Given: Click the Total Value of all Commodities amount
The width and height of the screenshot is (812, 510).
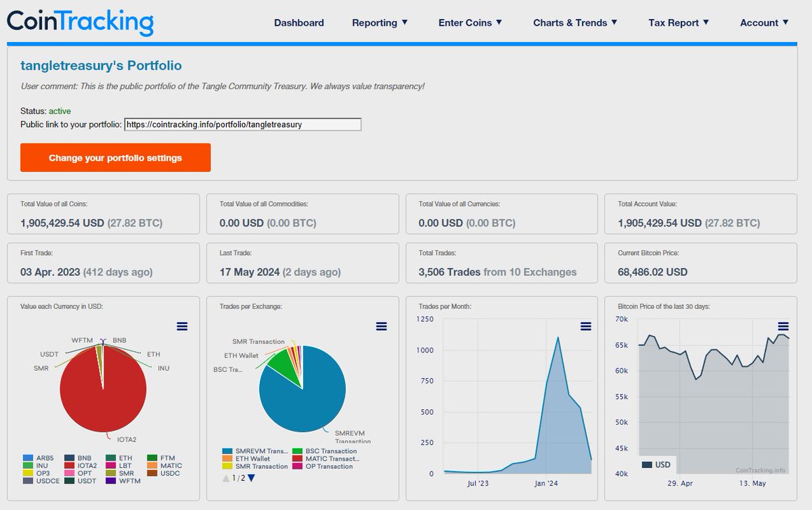Looking at the screenshot, I should tap(268, 223).
